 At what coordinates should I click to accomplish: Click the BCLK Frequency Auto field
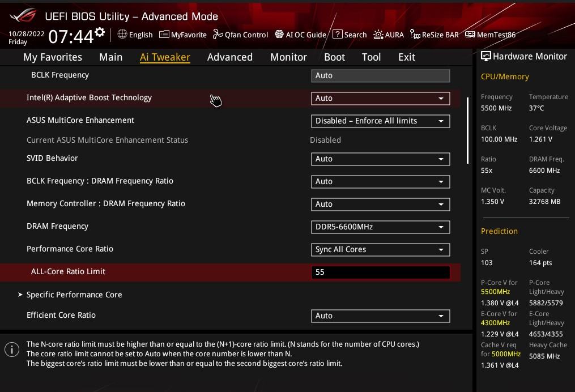pyautogui.click(x=380, y=75)
